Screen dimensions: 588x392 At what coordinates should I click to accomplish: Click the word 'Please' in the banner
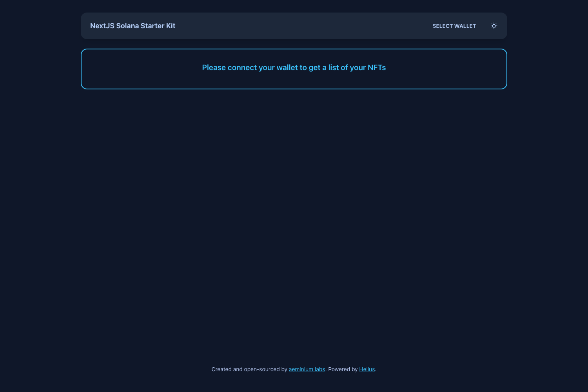214,67
